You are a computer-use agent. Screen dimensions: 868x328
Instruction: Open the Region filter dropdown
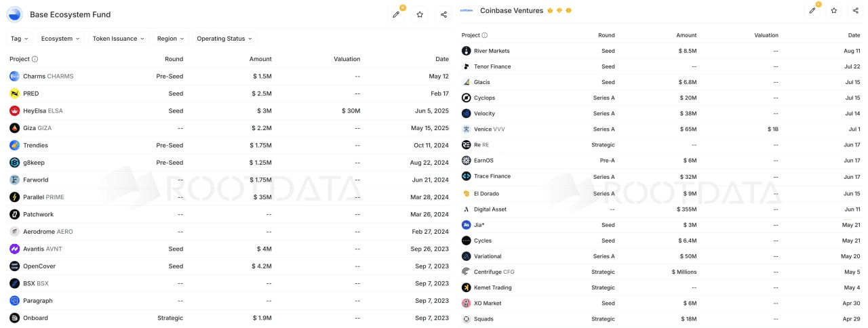click(170, 39)
